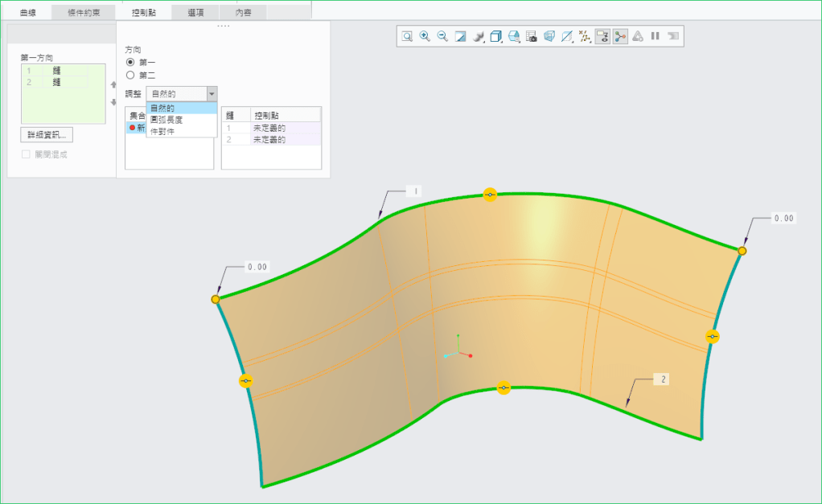Toggle the Perspective View icon
This screenshot has width=822, height=504.
click(549, 36)
